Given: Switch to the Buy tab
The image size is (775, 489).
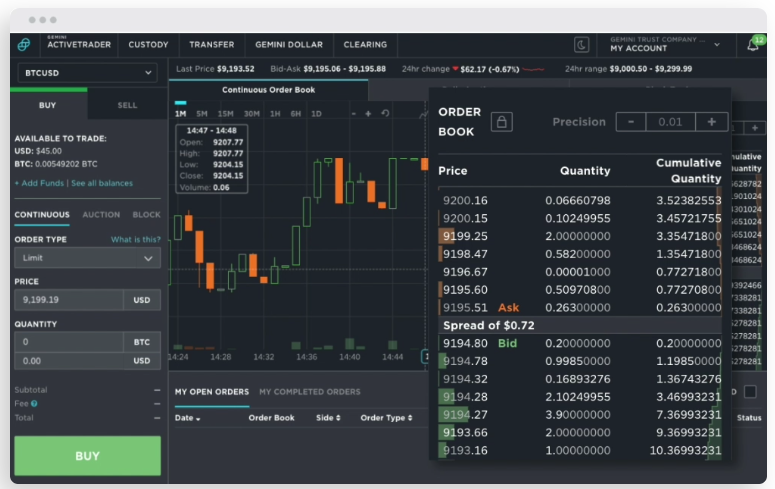Looking at the screenshot, I should pos(48,105).
